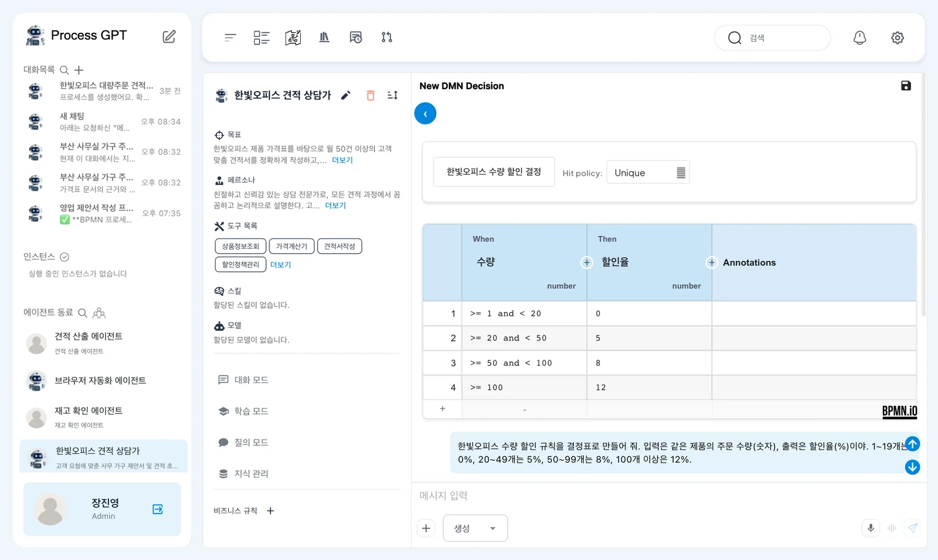Click the 검색 search box
Image resolution: width=938 pixels, height=560 pixels.
(772, 37)
